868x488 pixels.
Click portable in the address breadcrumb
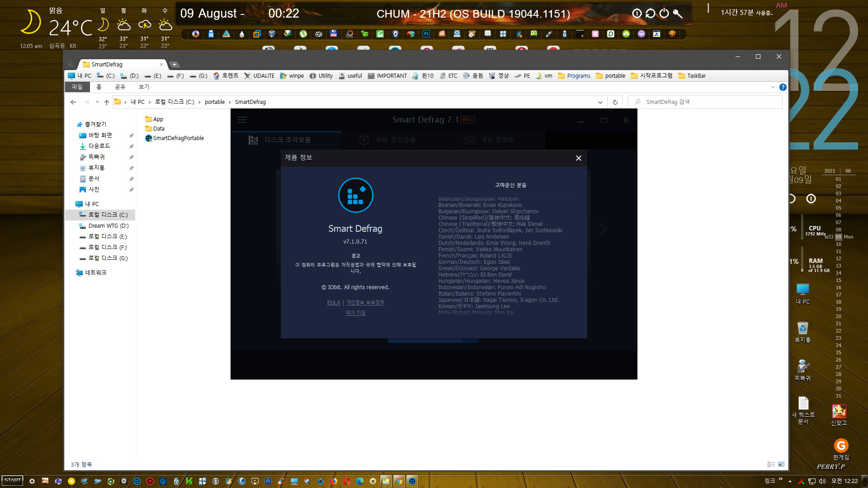coord(215,102)
